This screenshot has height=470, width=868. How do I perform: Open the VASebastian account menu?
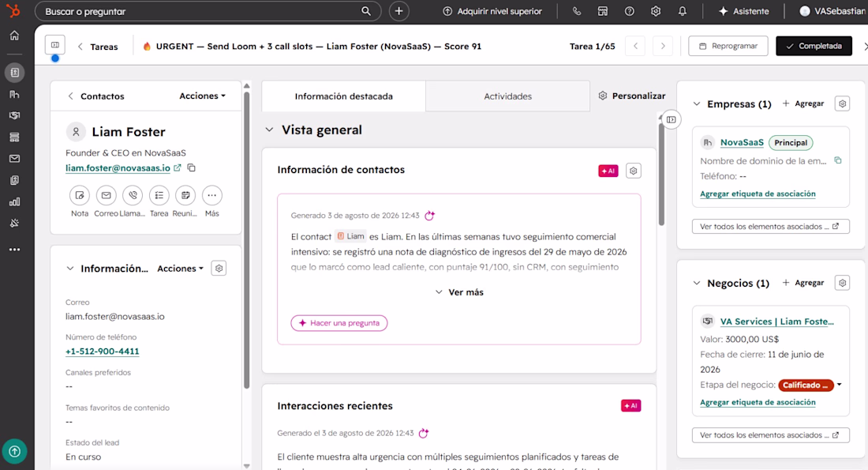coord(832,11)
